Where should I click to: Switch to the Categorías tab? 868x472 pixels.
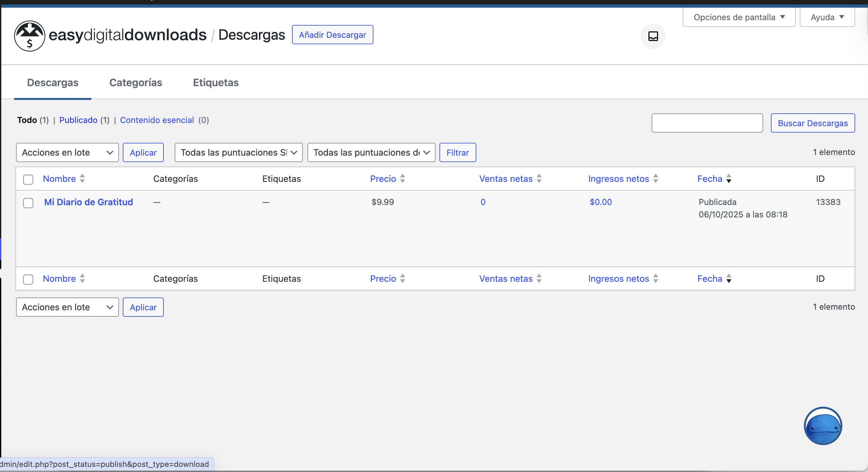[x=136, y=83]
